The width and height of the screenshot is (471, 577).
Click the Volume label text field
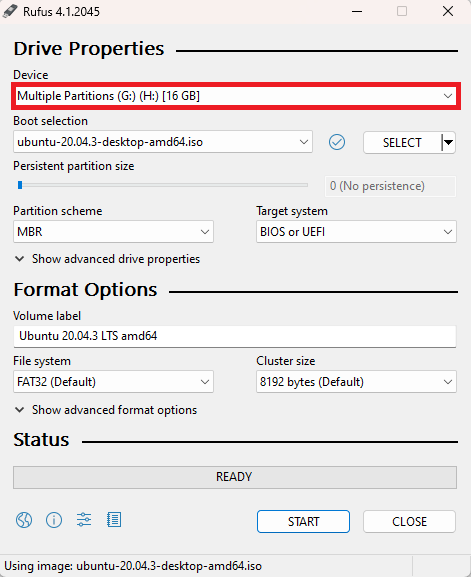[235, 336]
